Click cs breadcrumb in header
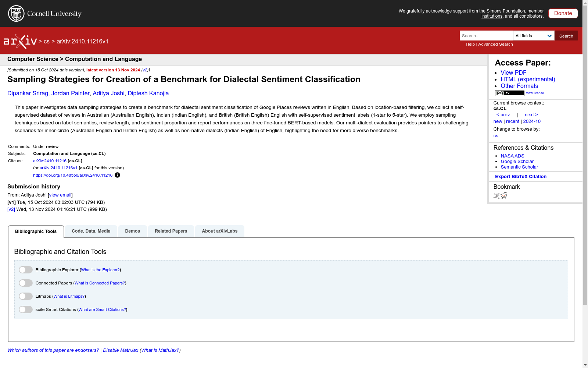 click(47, 42)
